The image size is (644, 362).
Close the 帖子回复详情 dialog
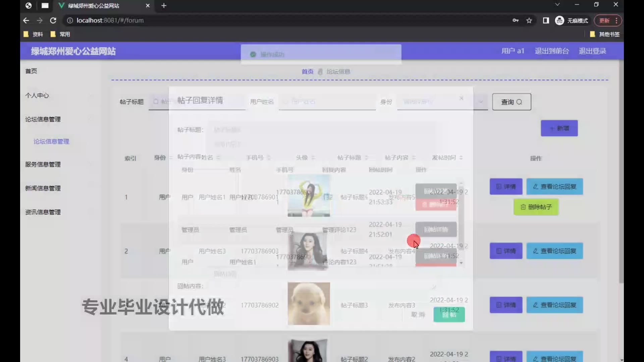[x=461, y=98]
